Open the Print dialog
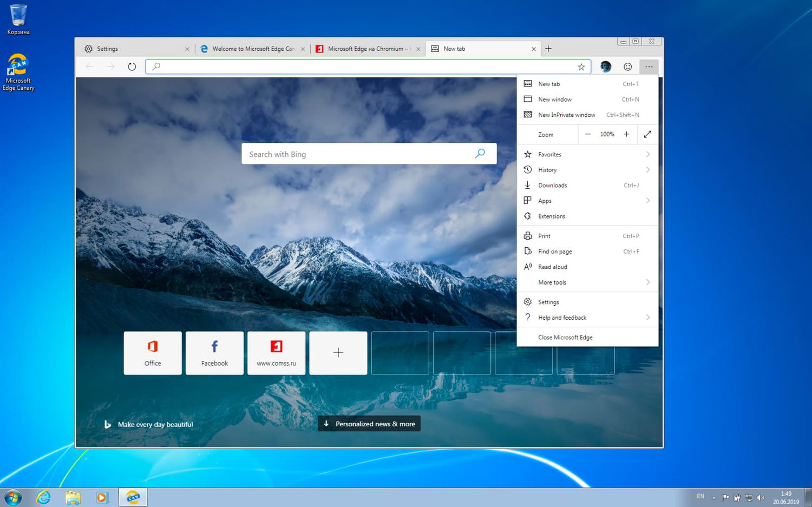Viewport: 812px width, 507px height. 543,235
